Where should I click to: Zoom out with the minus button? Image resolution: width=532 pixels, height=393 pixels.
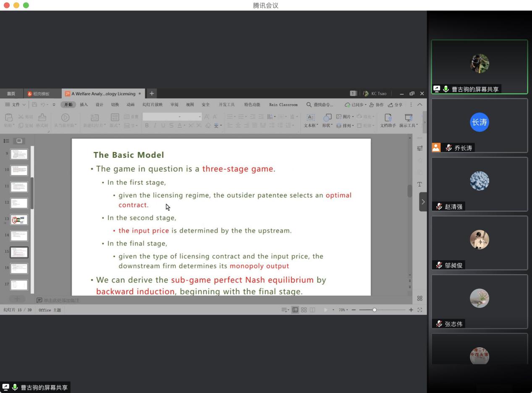point(354,310)
